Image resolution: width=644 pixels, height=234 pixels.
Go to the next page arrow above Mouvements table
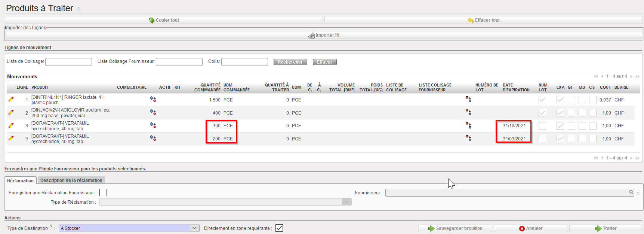[x=631, y=76]
